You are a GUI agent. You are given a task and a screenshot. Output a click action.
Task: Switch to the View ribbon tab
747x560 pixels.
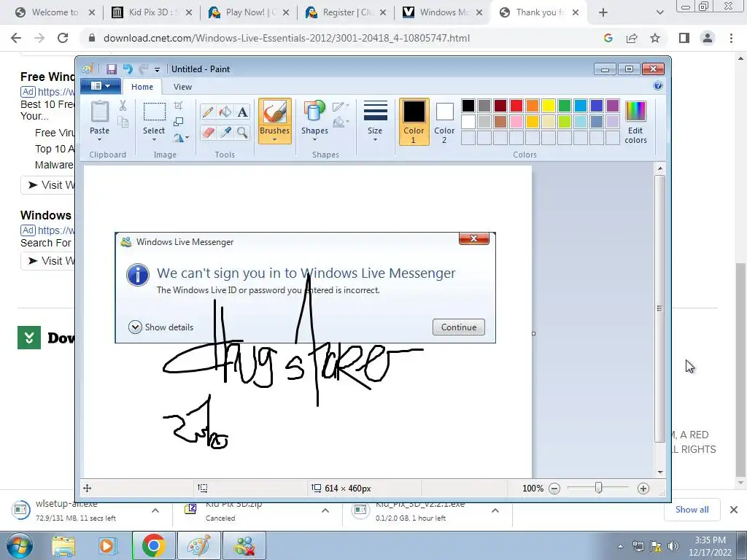[x=182, y=87]
